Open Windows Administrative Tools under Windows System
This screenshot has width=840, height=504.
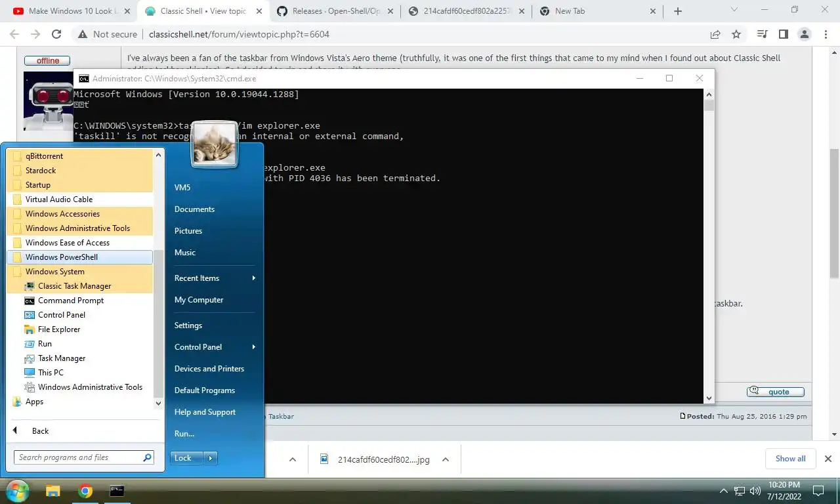coord(90,387)
